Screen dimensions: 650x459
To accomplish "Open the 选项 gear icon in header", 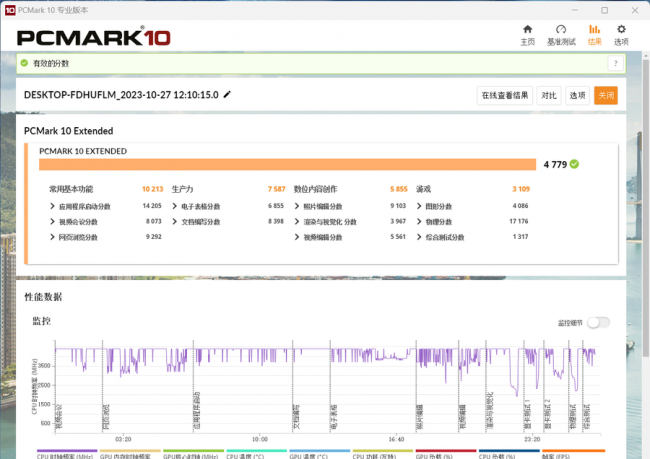I will click(621, 29).
